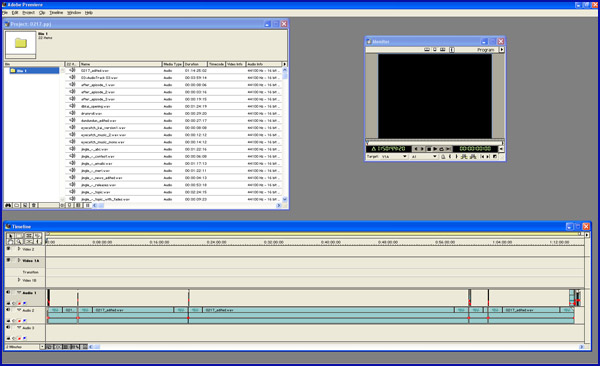Click the Loop playback icon in Monitor
600x366 pixels.
pos(441,149)
